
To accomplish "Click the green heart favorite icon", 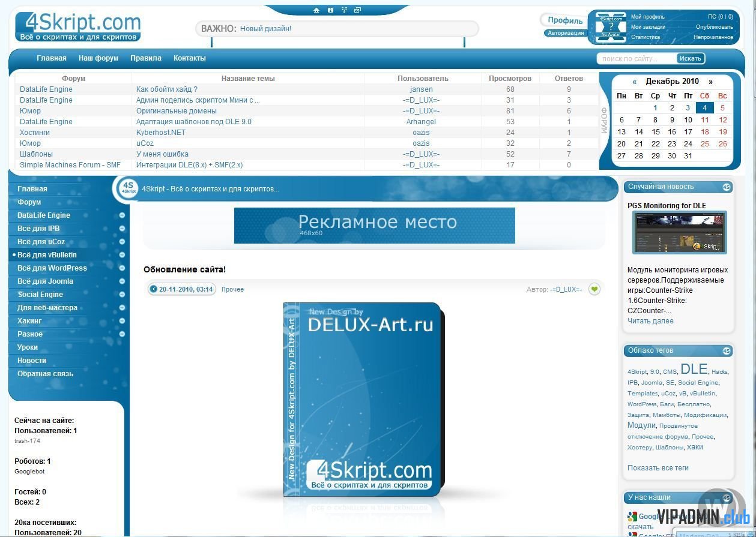I will 594,289.
